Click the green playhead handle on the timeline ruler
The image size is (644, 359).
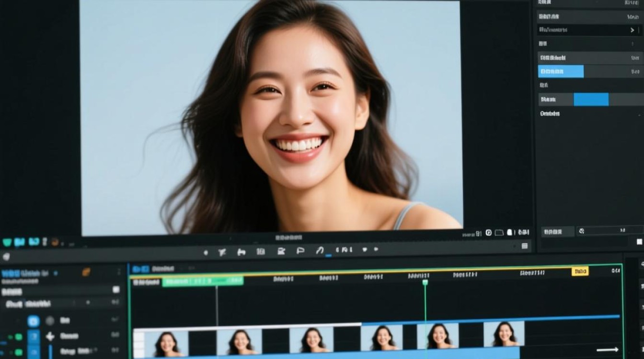click(x=425, y=282)
